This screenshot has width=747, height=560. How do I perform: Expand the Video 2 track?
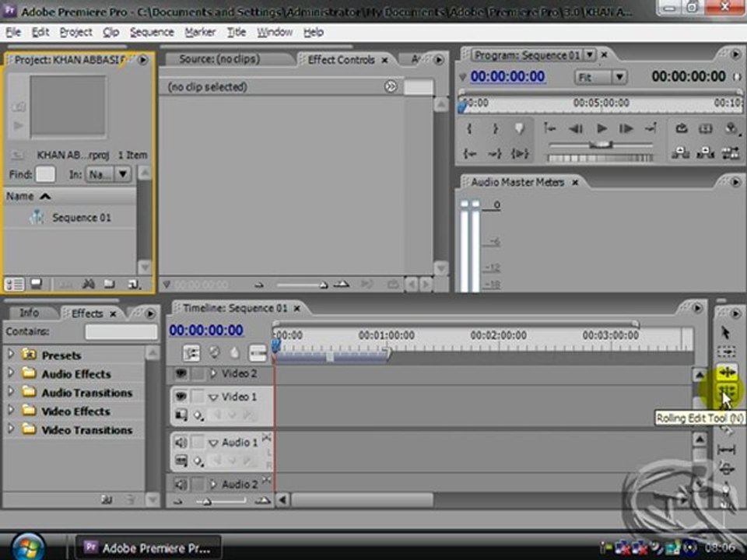point(213,374)
